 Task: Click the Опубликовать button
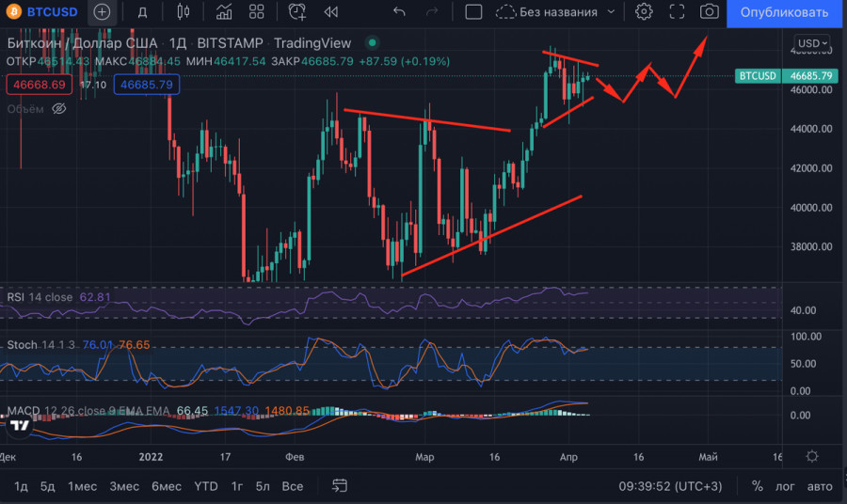coord(784,12)
